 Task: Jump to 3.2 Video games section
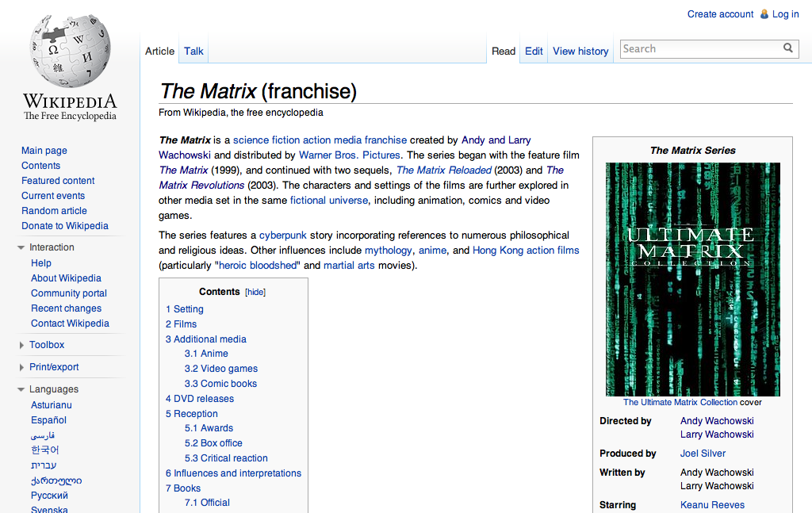[x=221, y=369]
